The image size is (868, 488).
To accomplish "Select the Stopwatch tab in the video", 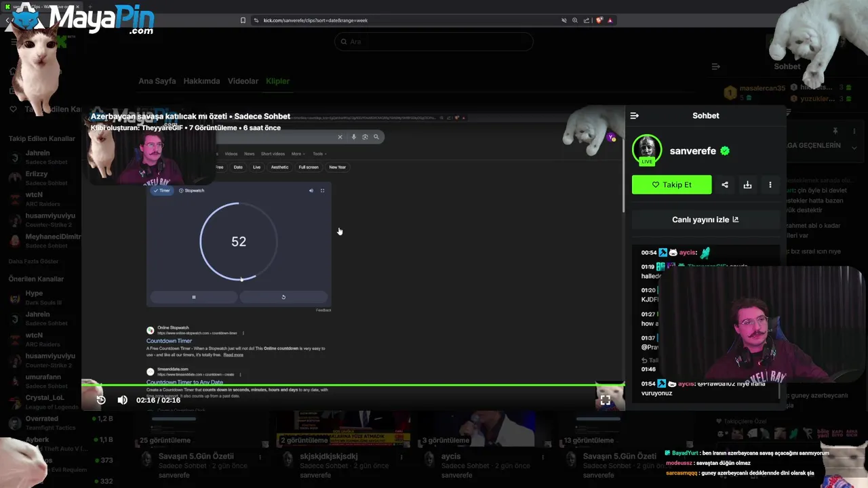I will coord(191,190).
